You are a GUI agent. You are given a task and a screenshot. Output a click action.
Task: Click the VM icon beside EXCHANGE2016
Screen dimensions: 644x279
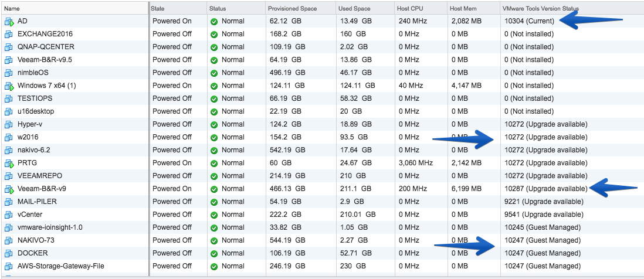[9, 34]
